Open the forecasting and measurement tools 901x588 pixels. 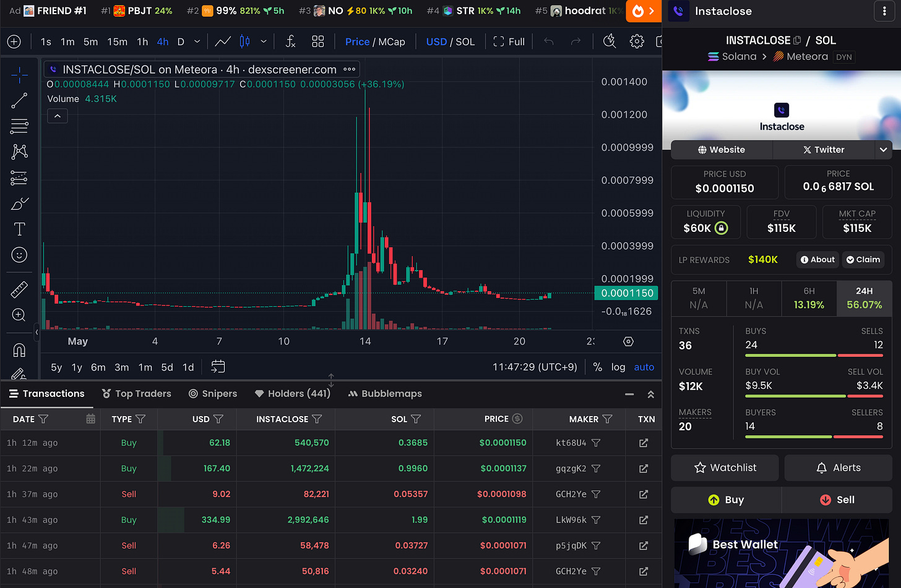point(19,178)
